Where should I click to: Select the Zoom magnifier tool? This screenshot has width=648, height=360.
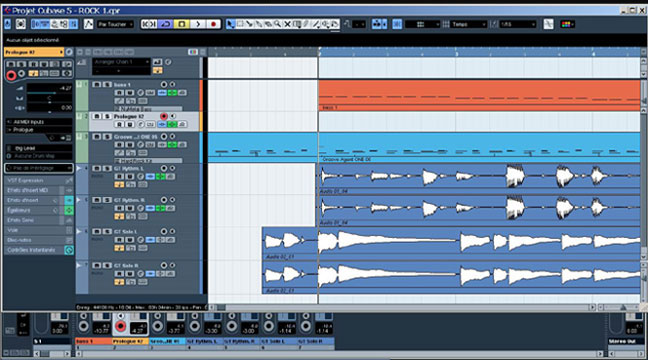(x=278, y=24)
